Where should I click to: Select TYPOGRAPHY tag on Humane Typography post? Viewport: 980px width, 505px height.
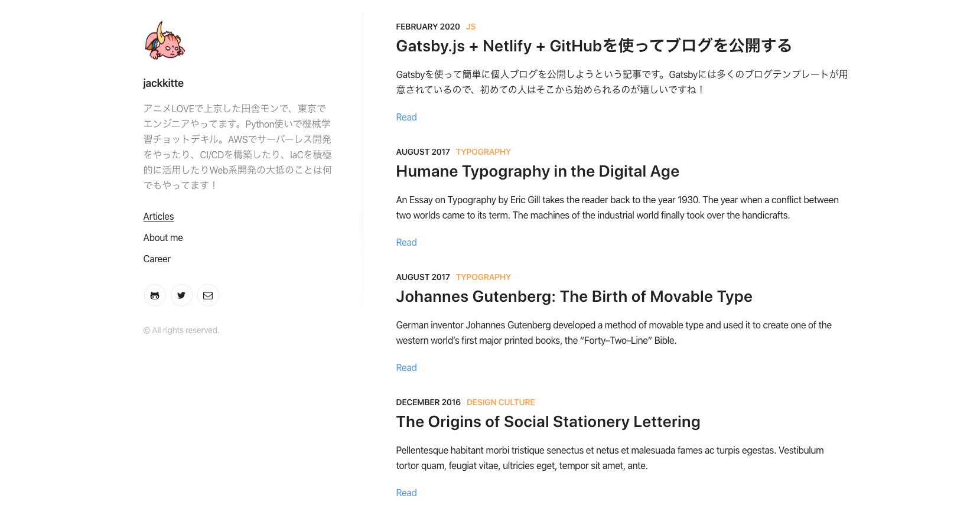(483, 152)
